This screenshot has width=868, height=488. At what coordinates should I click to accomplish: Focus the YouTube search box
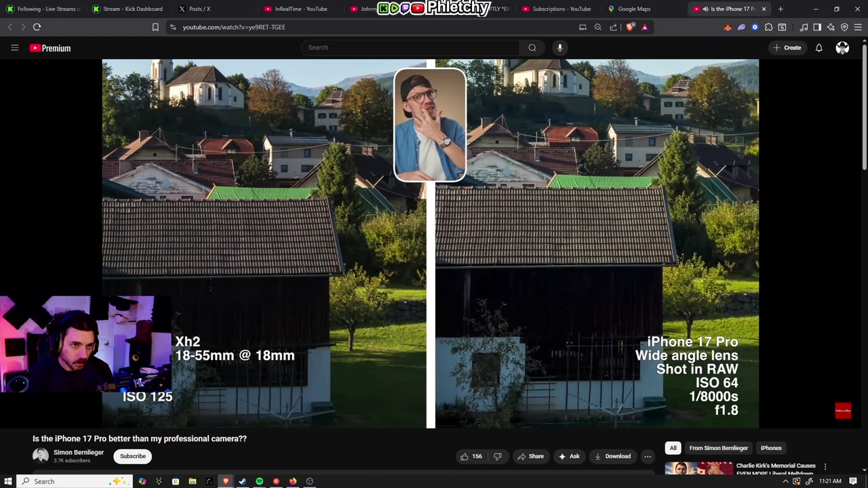point(410,47)
